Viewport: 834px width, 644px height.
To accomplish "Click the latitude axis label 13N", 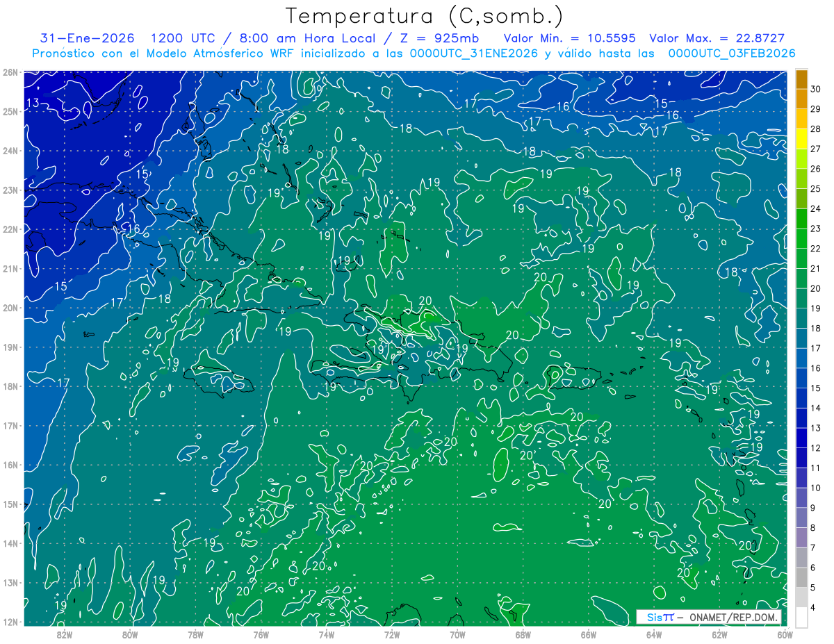I will pos(10,582).
